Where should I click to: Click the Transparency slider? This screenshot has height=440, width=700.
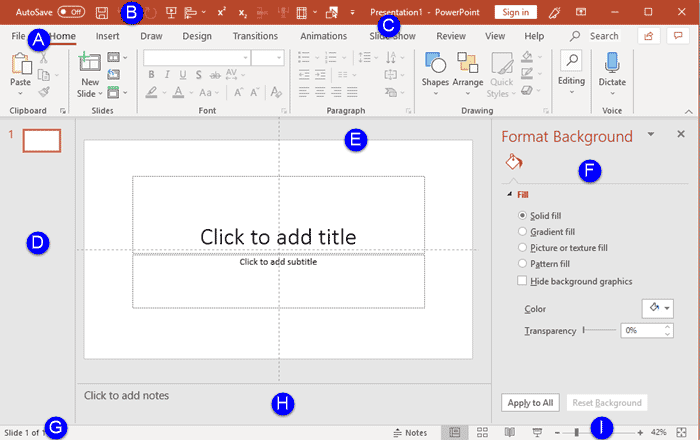pyautogui.click(x=599, y=330)
